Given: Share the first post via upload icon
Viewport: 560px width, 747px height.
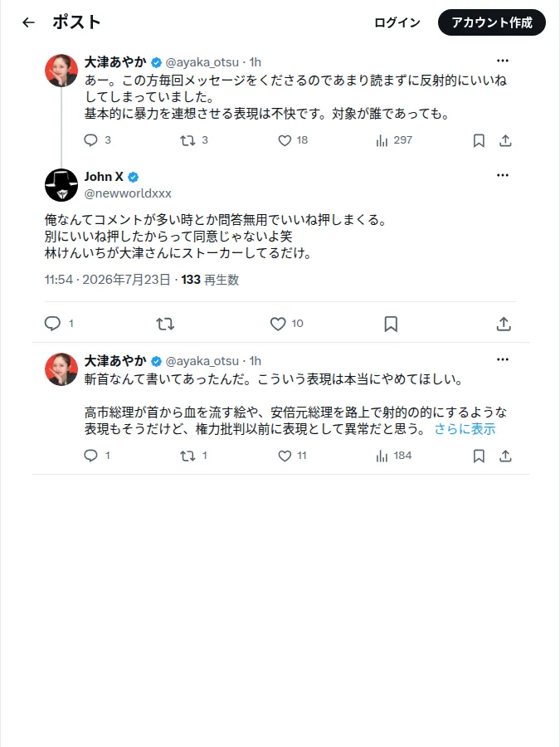Looking at the screenshot, I should pos(505,140).
